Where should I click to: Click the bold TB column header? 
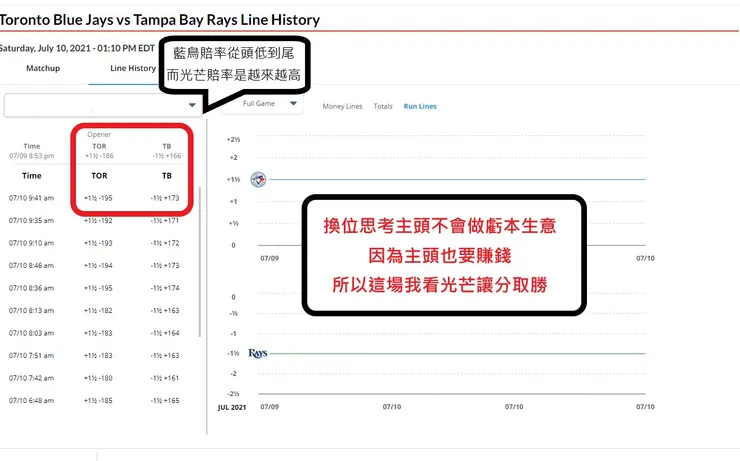pos(167,176)
